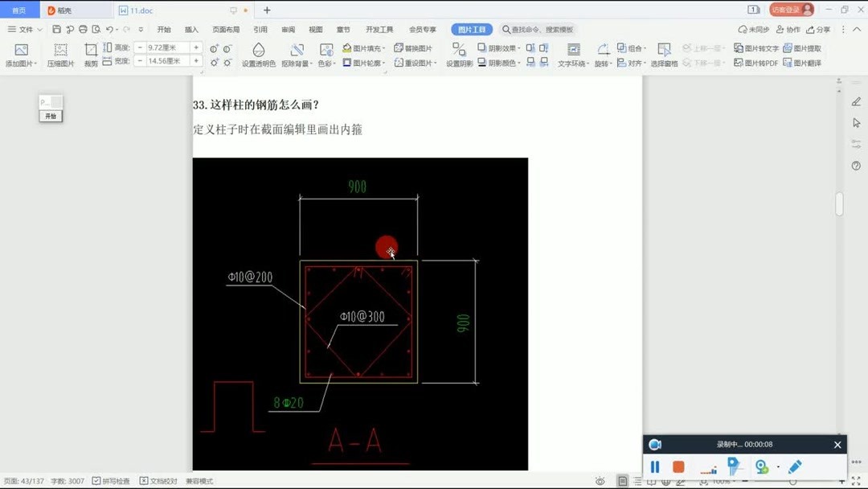868x489 pixels.
Task: Open the 对齐 dropdown menu
Action: pyautogui.click(x=634, y=62)
